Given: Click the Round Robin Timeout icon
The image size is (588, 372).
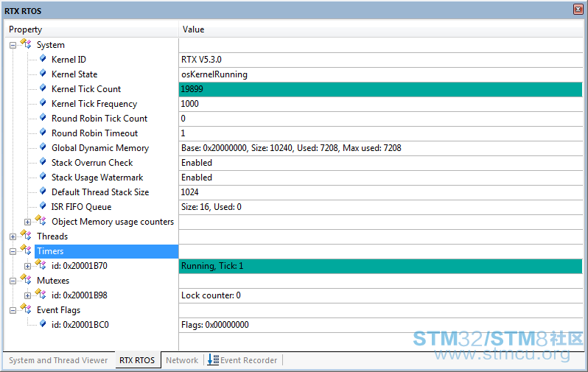Looking at the screenshot, I should 43,133.
